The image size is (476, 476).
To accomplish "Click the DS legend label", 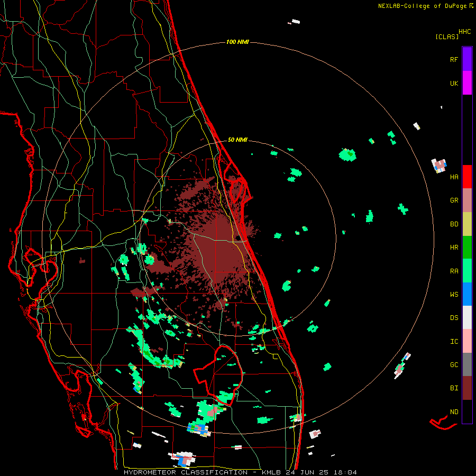I will click(x=454, y=318).
